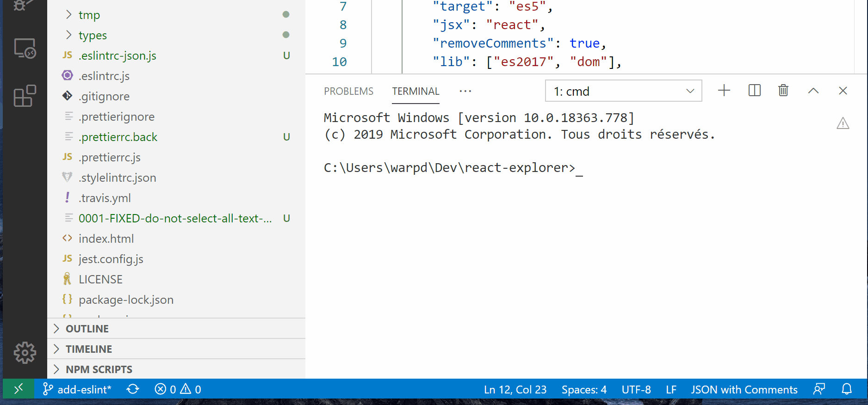Create a new terminal with plus icon

click(x=724, y=91)
